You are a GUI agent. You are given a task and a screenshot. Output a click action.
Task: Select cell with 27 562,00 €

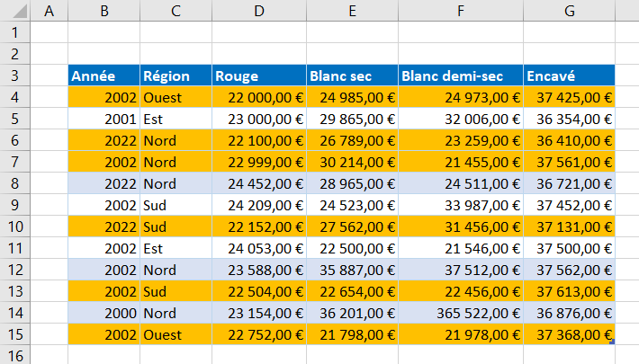pos(352,226)
